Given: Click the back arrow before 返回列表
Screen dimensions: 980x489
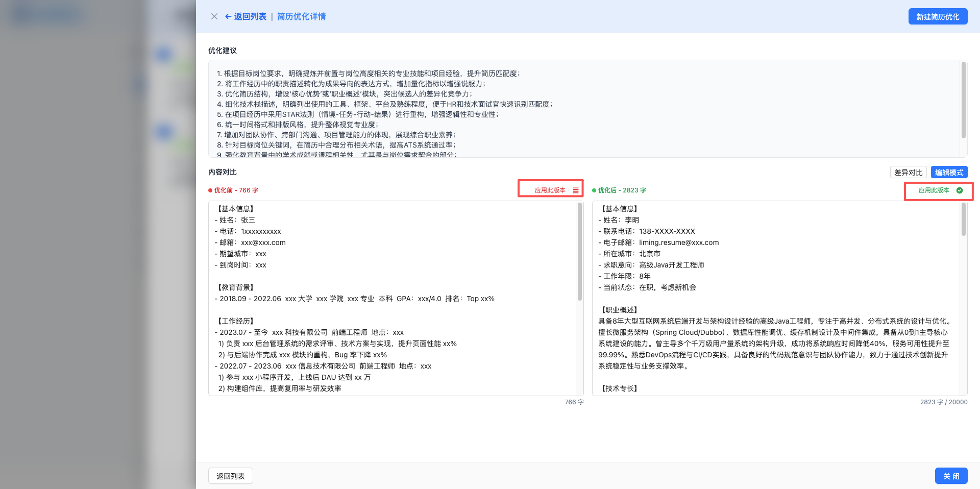Looking at the screenshot, I should [x=228, y=16].
